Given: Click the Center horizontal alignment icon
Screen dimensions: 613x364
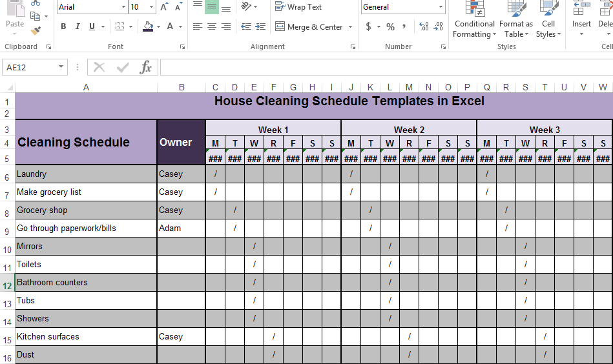Looking at the screenshot, I should point(211,26).
